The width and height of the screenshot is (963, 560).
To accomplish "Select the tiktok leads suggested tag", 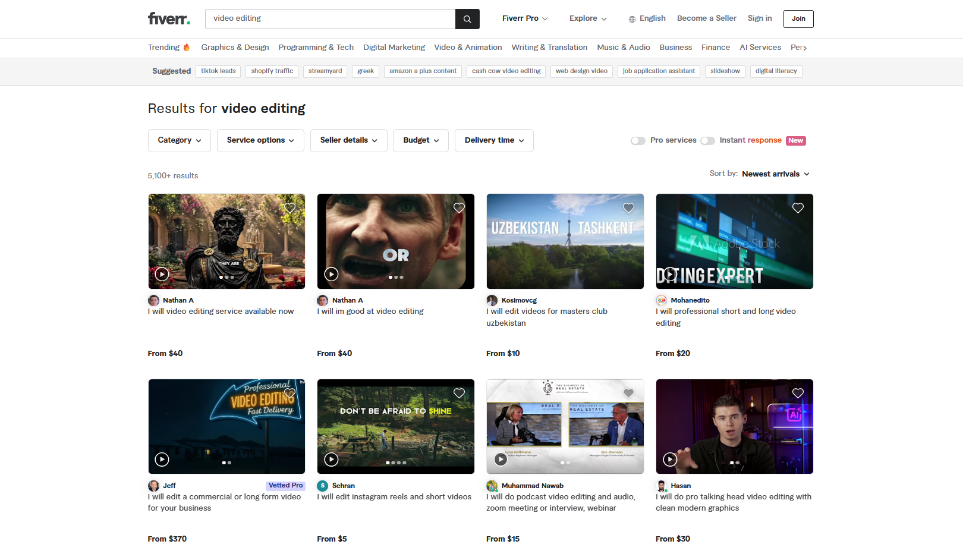I will pos(218,71).
